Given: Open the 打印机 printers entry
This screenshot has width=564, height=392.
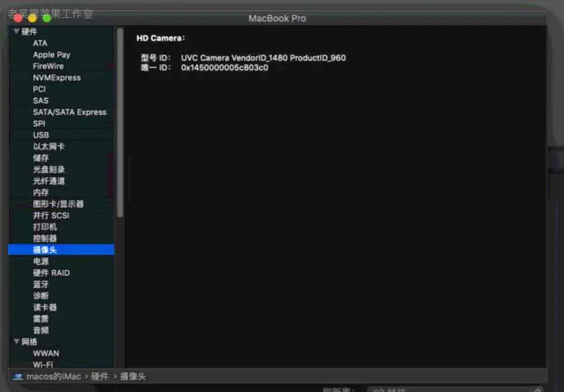Looking at the screenshot, I should click(x=45, y=227).
